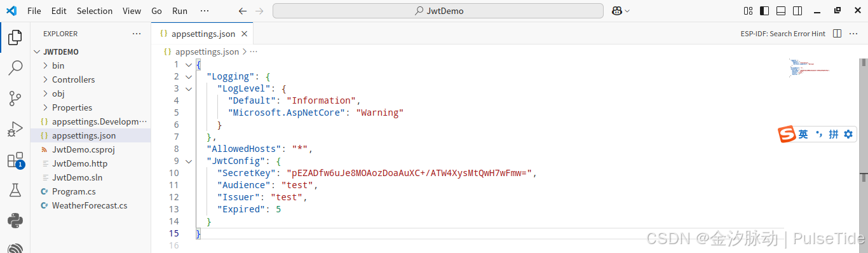Click the code minimap preview
The height and width of the screenshot is (253, 868).
point(811,68)
